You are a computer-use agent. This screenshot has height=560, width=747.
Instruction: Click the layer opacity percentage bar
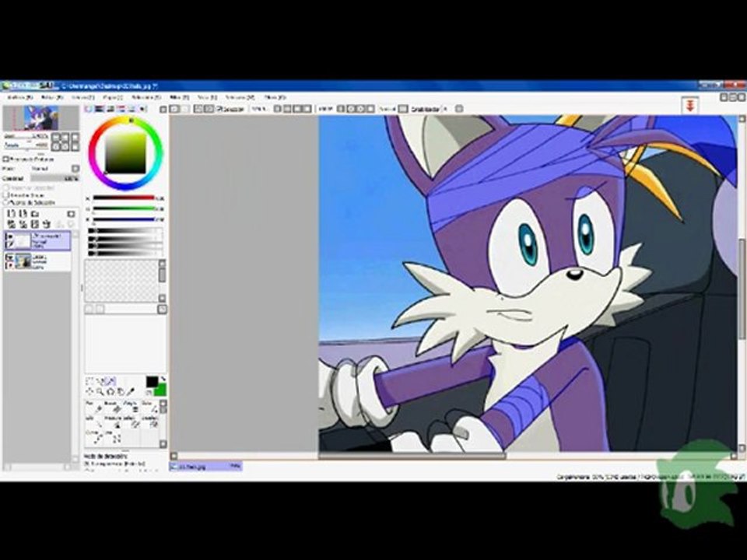point(54,178)
